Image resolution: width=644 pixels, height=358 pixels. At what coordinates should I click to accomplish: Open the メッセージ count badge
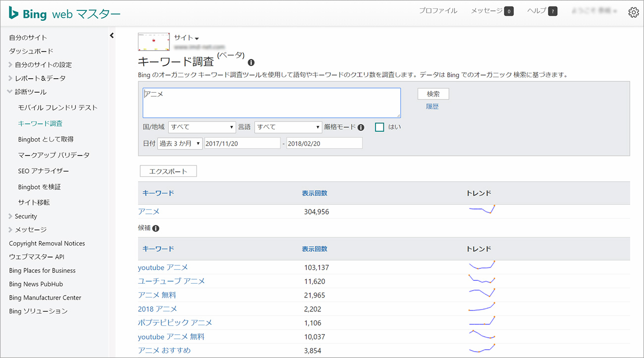click(x=509, y=11)
